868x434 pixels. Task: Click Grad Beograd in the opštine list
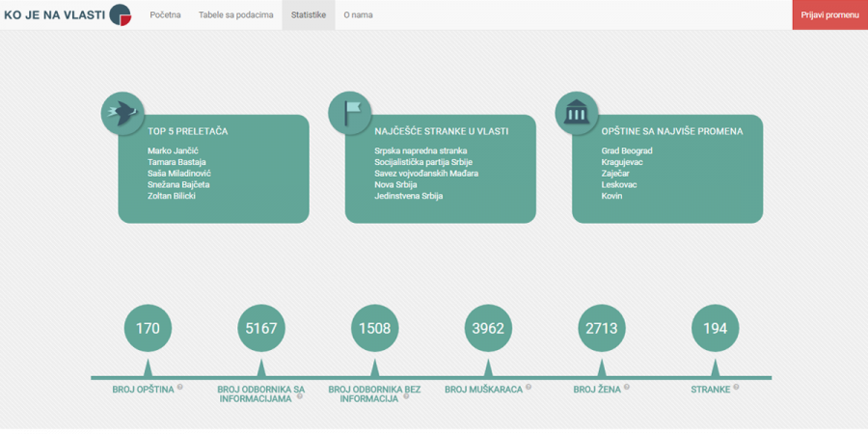(x=627, y=151)
